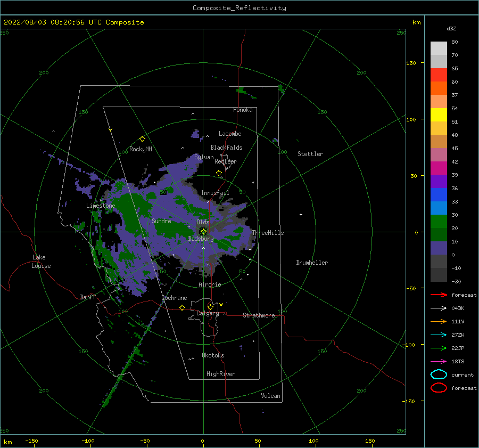Screen dimensions: 479x448
Task: Select the pink 42-45 dBZ color swatch
Action: 439,154
